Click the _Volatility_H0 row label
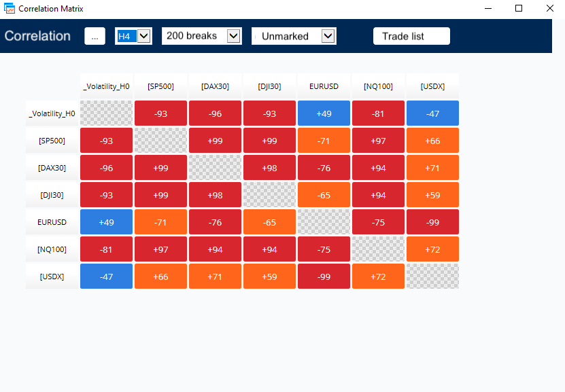This screenshot has height=392, width=565. tap(52, 113)
